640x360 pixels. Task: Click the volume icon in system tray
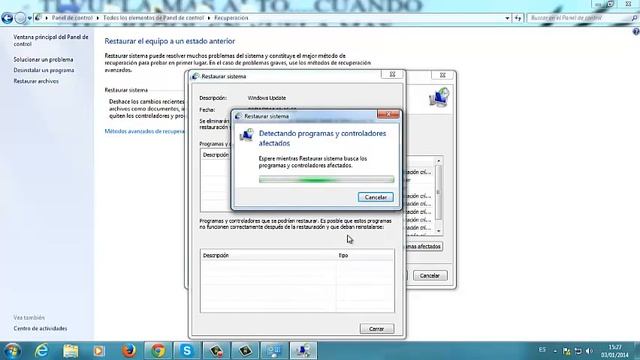(x=589, y=351)
